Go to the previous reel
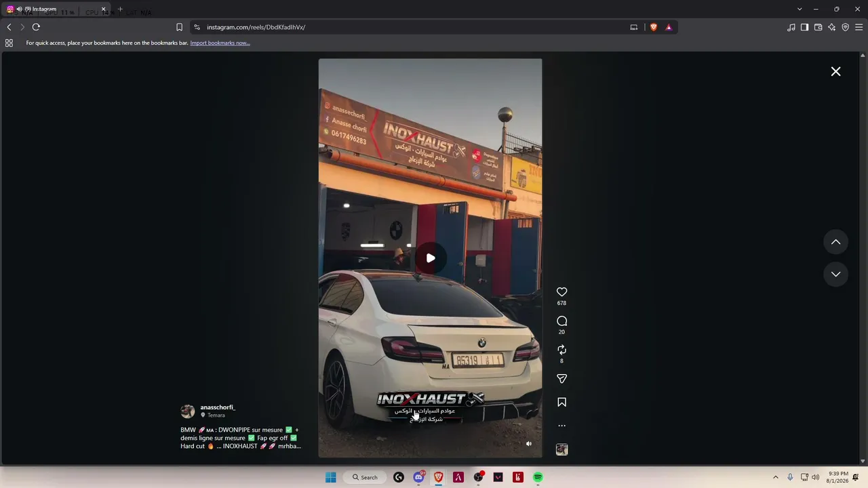 tap(835, 242)
